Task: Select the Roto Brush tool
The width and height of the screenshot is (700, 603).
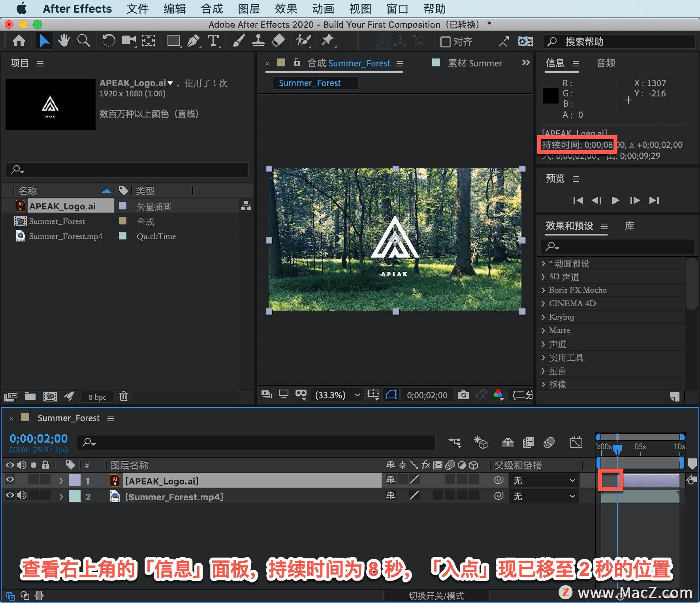Action: [303, 41]
